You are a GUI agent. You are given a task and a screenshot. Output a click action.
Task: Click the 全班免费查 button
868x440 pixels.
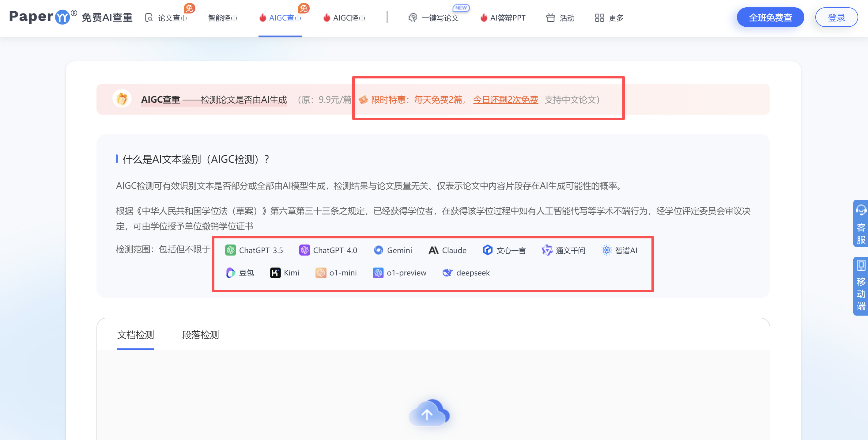click(770, 17)
